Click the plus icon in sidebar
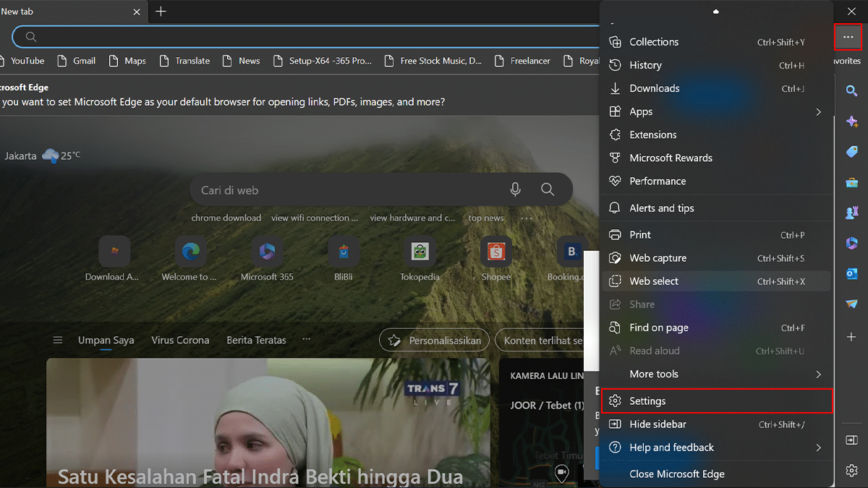This screenshot has height=488, width=868. point(851,338)
